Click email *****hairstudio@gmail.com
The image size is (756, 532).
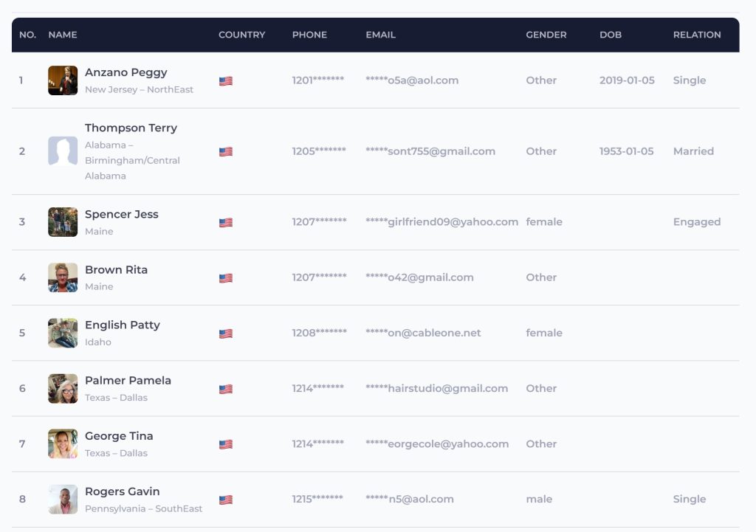[x=436, y=388]
